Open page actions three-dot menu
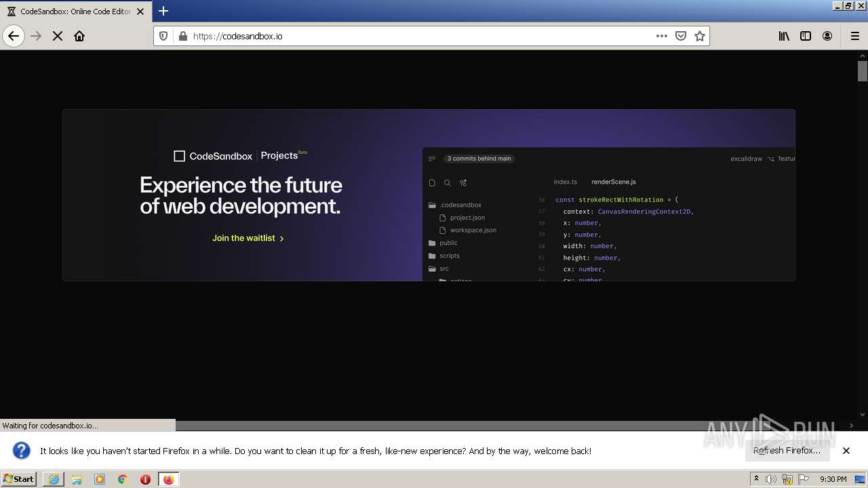This screenshot has height=488, width=868. pyautogui.click(x=662, y=36)
